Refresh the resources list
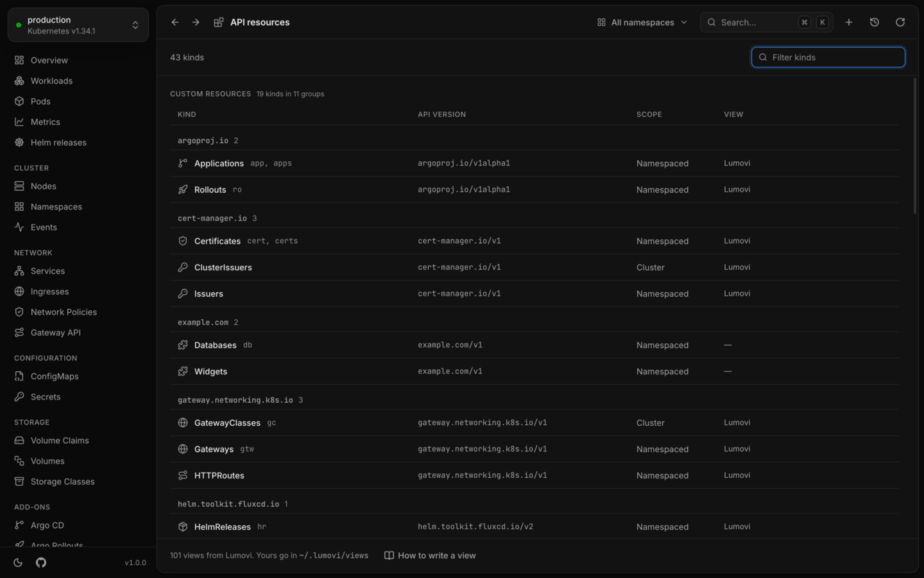 (900, 22)
